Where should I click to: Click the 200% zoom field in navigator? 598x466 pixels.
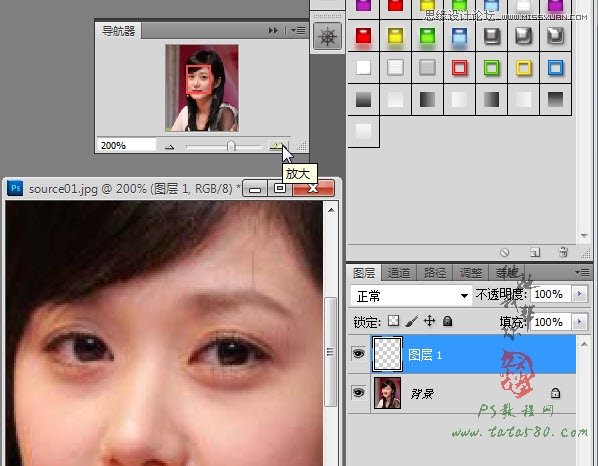(126, 145)
